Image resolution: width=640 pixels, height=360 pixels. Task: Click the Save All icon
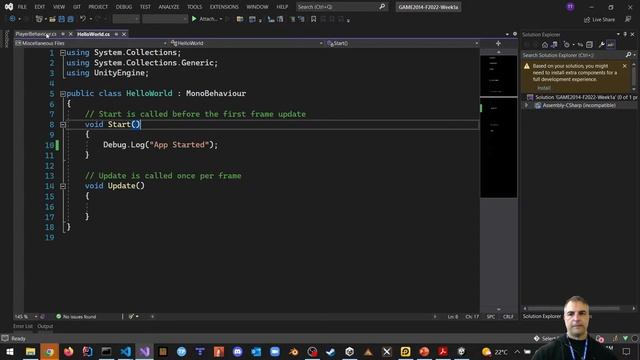(x=71, y=19)
